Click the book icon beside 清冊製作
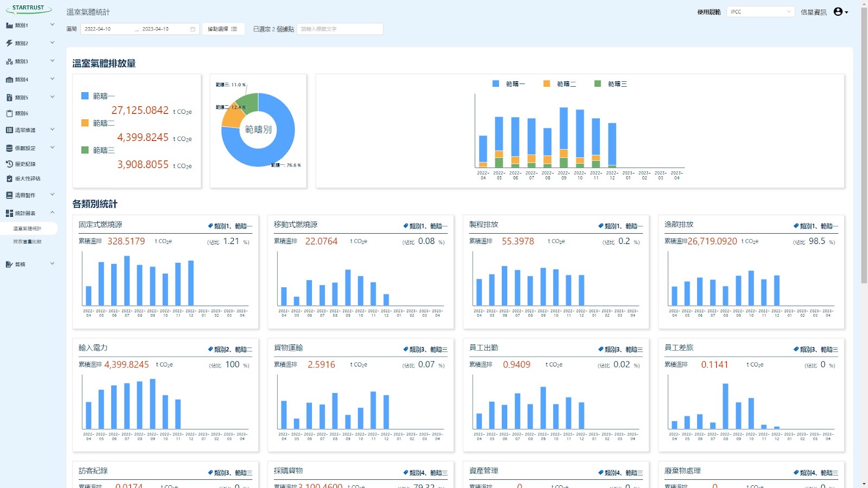The image size is (868, 488). coord(9,195)
